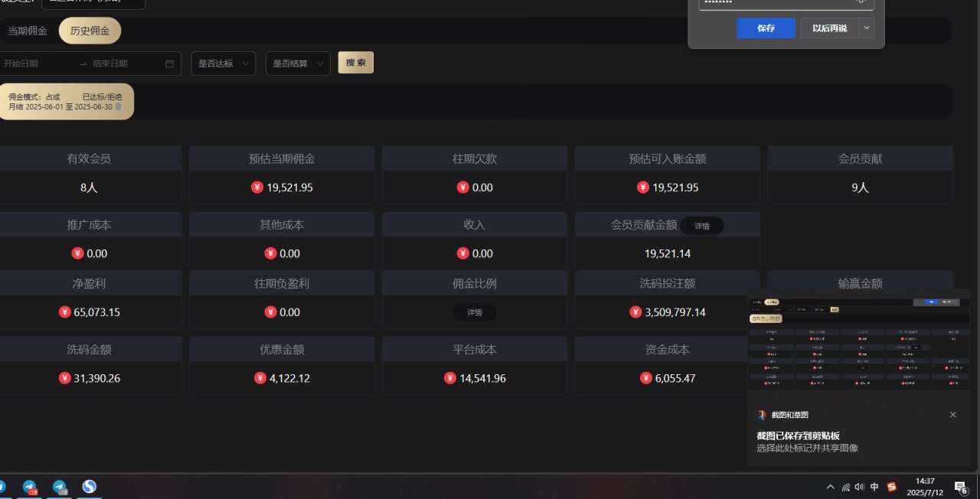
Task: Show hidden tray icons with the chevron
Action: point(831,487)
